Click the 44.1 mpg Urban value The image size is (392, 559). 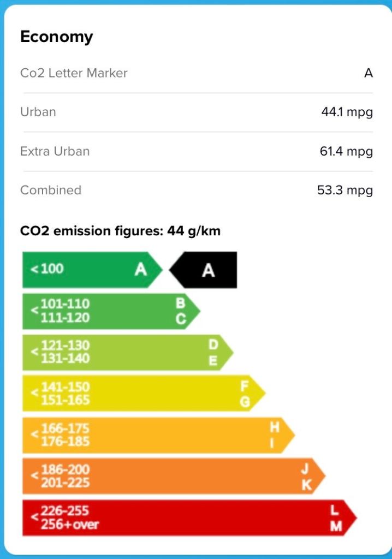point(347,112)
